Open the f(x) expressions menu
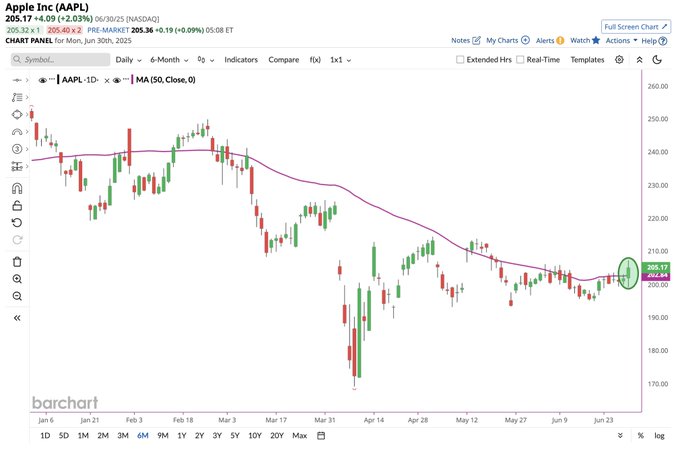This screenshot has height=450, width=680. coord(315,60)
